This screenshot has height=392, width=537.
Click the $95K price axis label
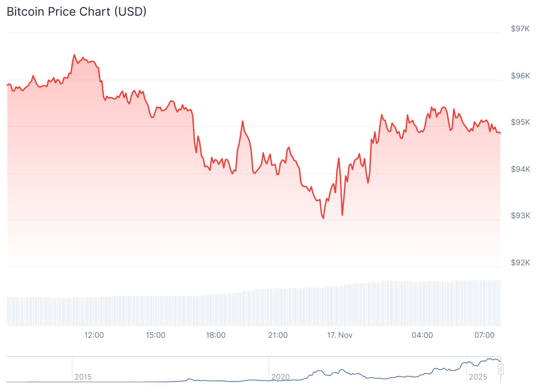point(520,122)
